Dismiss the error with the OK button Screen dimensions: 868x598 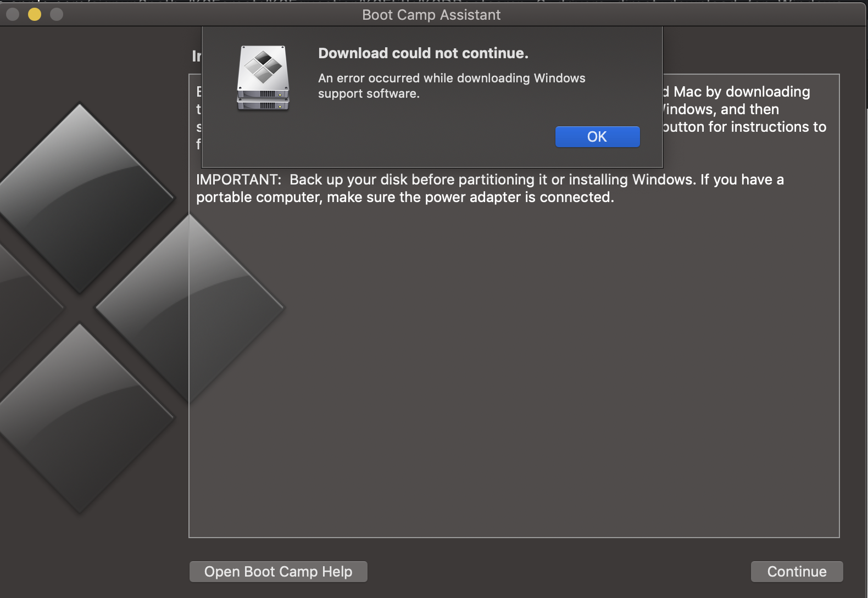[597, 137]
